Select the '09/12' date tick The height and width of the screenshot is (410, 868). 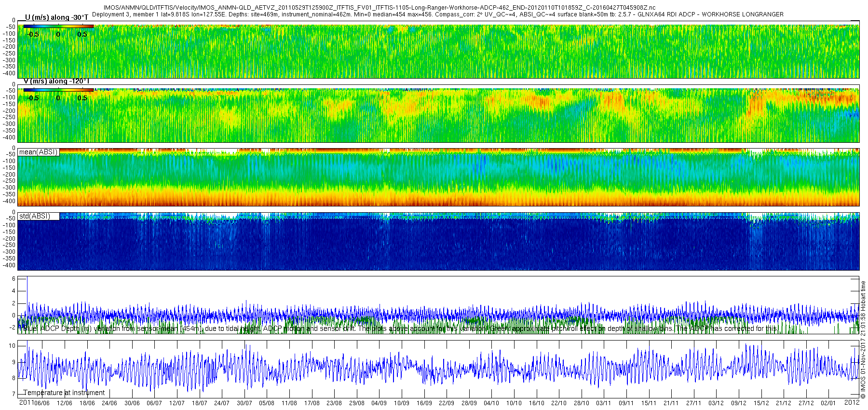click(739, 403)
